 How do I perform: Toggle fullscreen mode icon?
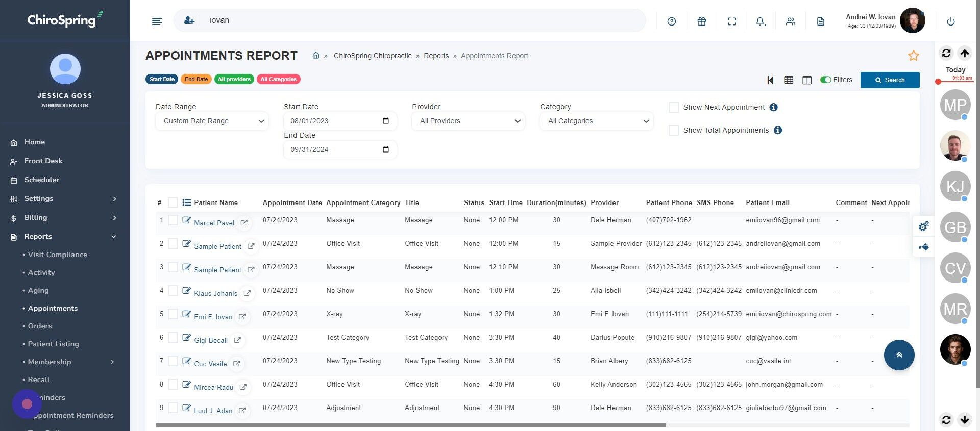tap(732, 21)
